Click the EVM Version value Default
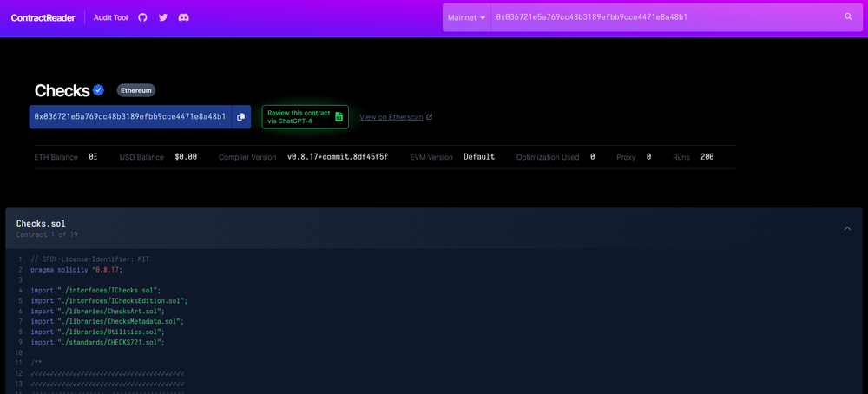The image size is (868, 394). point(479,157)
